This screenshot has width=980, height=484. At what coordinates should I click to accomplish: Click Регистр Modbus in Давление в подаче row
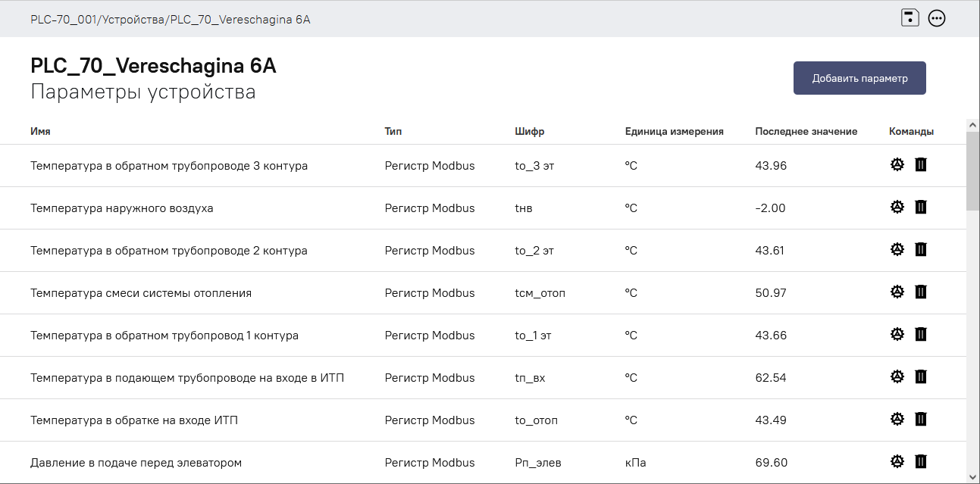[x=430, y=462]
